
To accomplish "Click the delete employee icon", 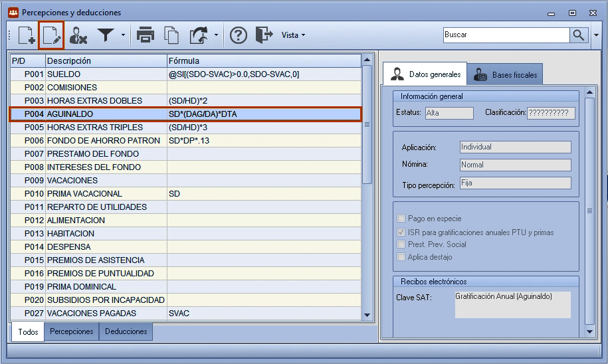I will tap(78, 35).
